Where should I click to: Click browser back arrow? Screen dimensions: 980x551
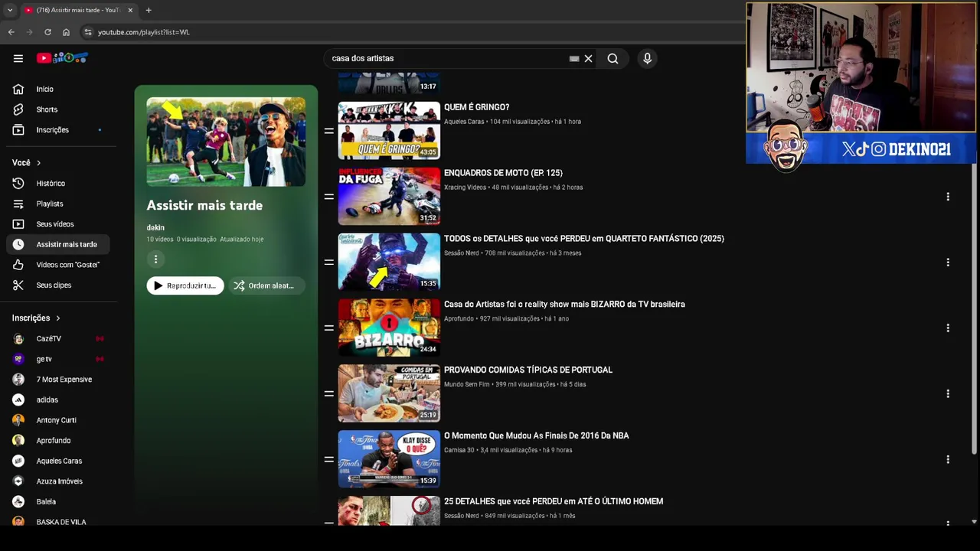point(11,32)
